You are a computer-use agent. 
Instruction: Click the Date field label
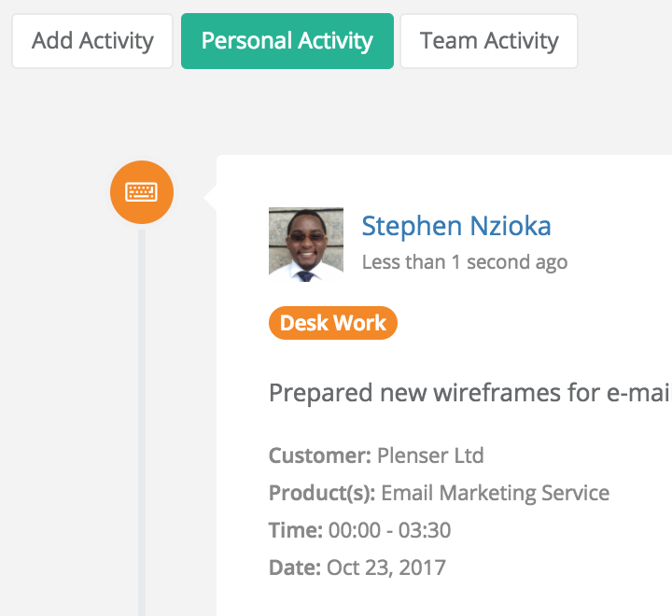[x=295, y=567]
